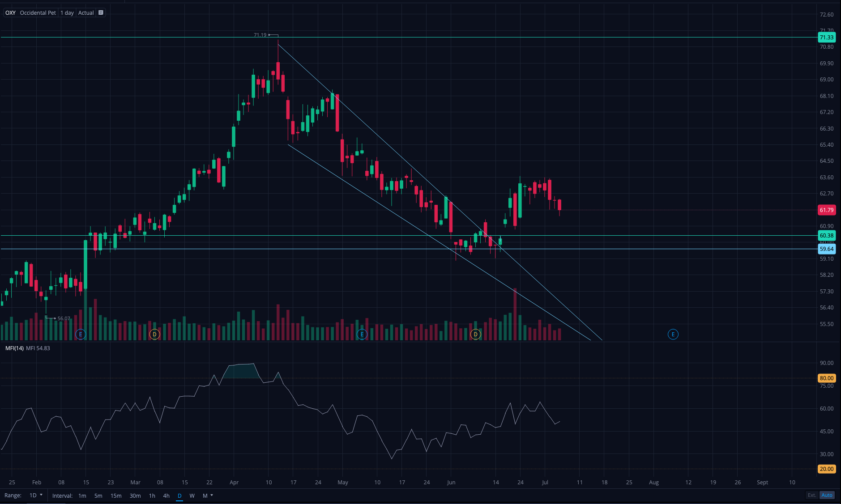Select the 71.33 price level label
Viewport: 841px width, 504px height.
pyautogui.click(x=826, y=38)
